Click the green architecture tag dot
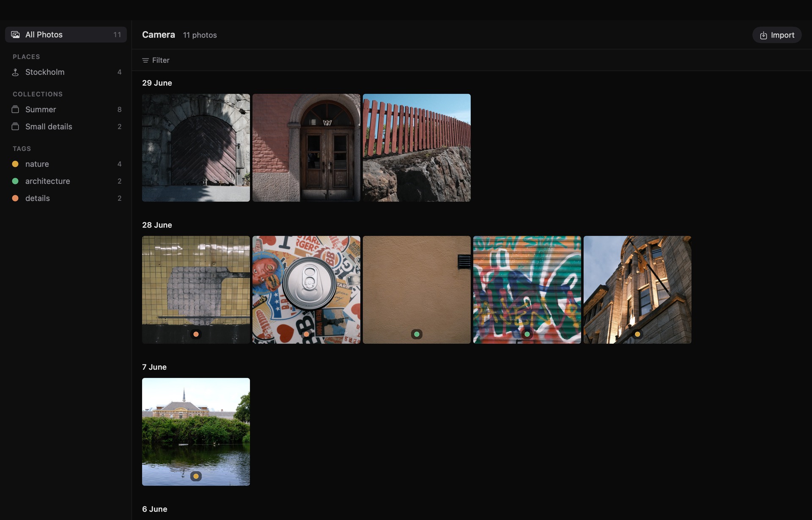 point(15,181)
